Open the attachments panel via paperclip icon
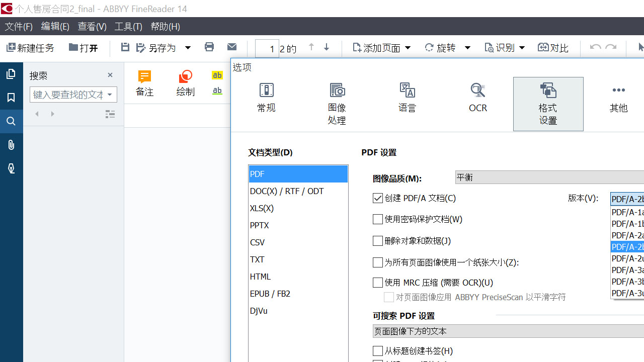The image size is (644, 362). pos(11,145)
